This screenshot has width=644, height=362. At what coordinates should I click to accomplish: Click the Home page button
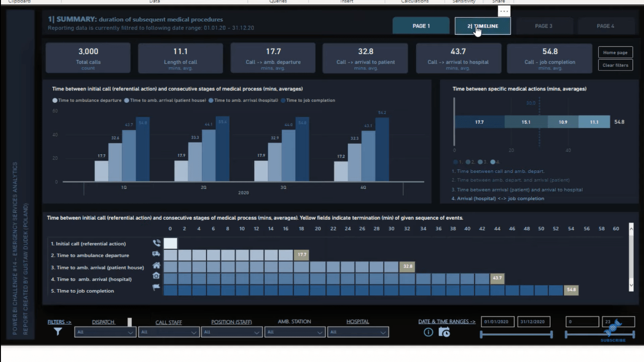pyautogui.click(x=615, y=53)
